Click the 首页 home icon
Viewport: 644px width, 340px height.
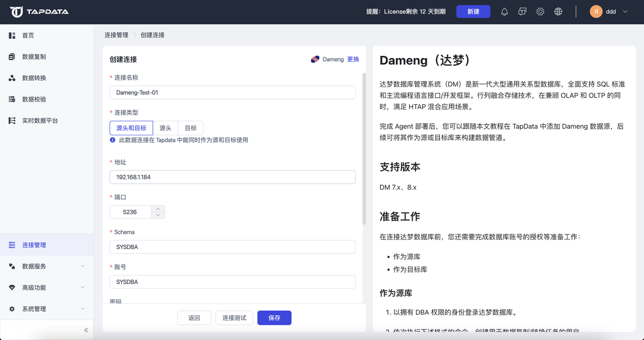coord(12,35)
